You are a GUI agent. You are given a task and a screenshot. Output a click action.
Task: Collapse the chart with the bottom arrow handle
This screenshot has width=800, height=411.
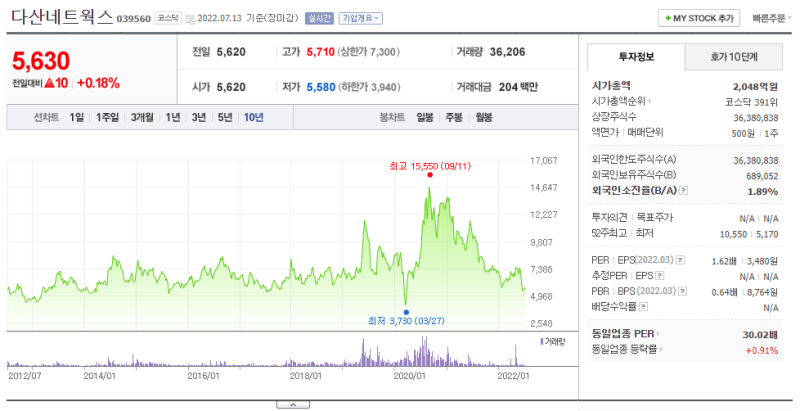pyautogui.click(x=293, y=405)
